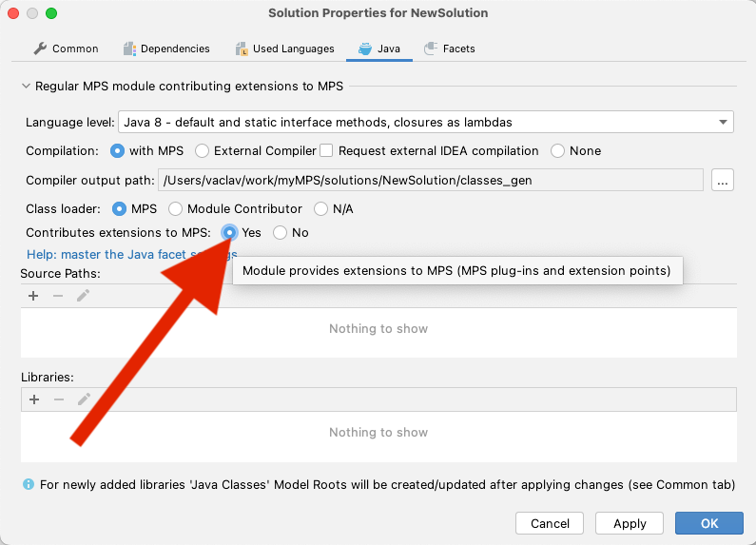756x545 pixels.
Task: Switch to the Facets tab
Action: tap(450, 49)
